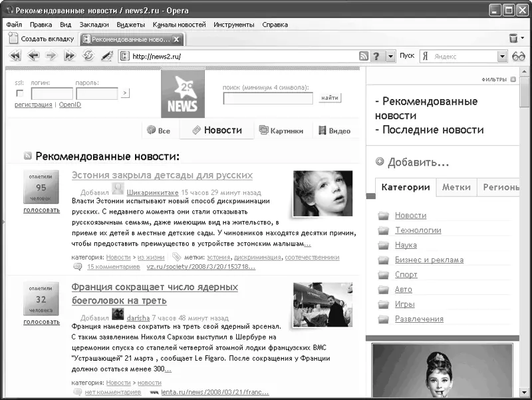
Task: Click the login submit arrow button
Action: [x=125, y=93]
